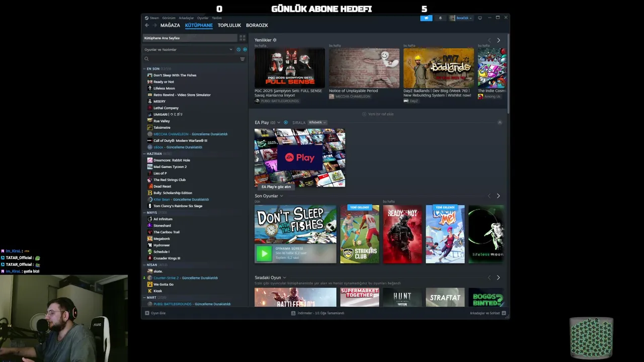The image size is (644, 362).
Task: Open the Ready or Not game cover
Action: click(403, 234)
